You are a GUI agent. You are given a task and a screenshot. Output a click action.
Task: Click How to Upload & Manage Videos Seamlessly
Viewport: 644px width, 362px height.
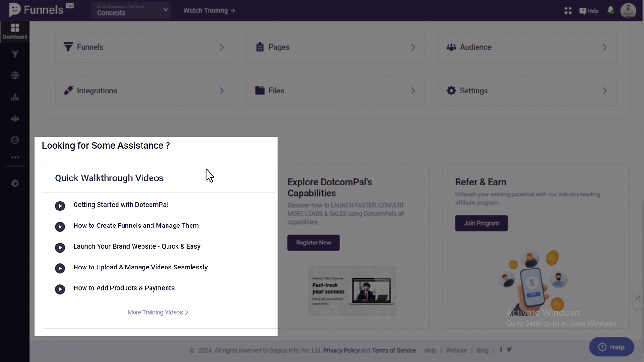[x=141, y=267]
